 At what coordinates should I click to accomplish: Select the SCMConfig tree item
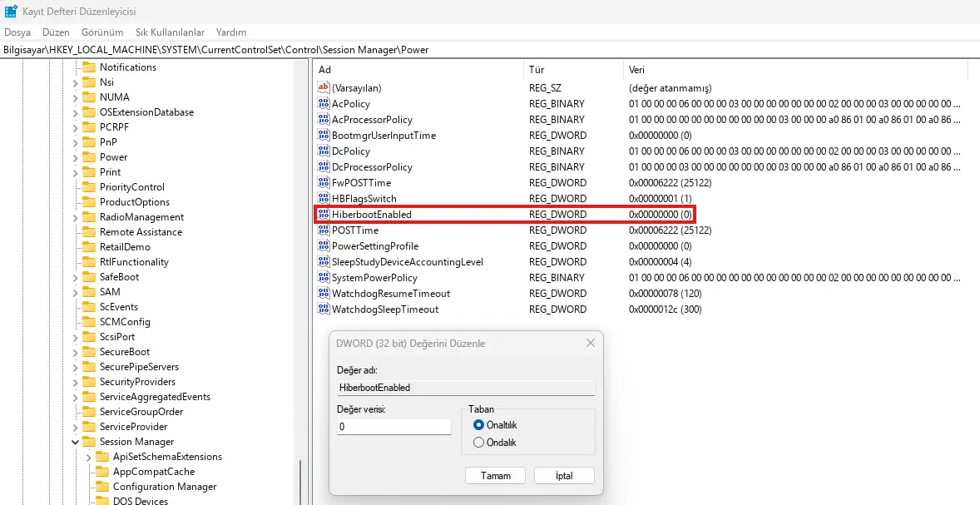tap(125, 322)
